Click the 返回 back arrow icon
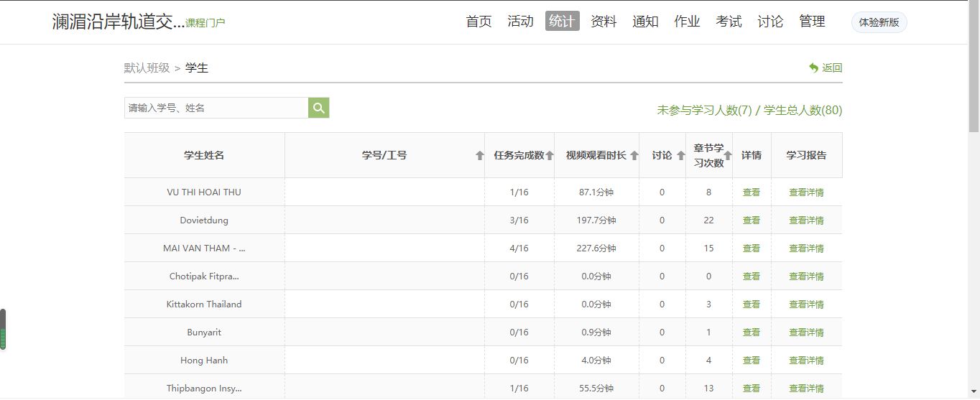This screenshot has height=400, width=980. [813, 68]
